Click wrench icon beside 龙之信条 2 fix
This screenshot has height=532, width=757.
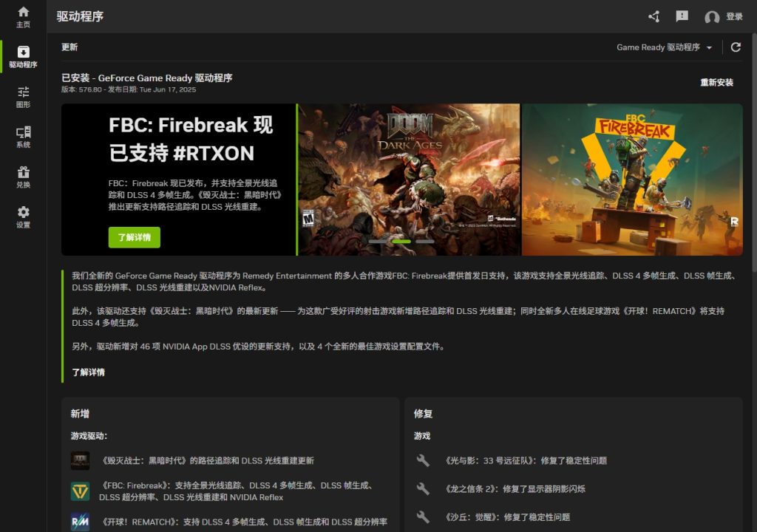[x=423, y=489]
